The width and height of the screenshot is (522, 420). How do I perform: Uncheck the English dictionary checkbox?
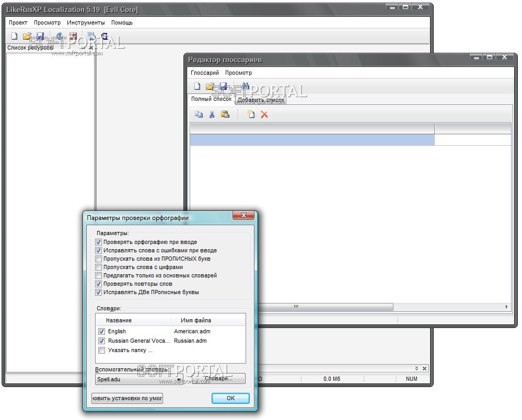click(x=101, y=332)
